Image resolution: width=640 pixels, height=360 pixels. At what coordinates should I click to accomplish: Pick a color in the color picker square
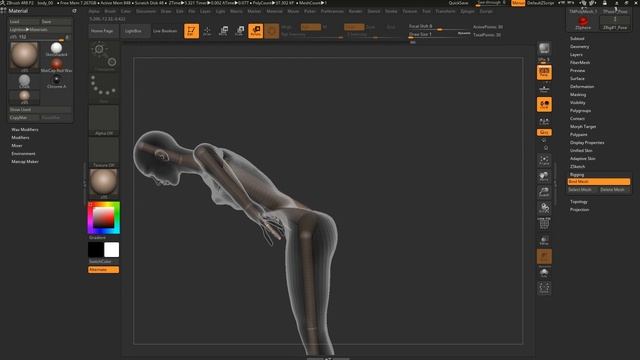coord(104,218)
